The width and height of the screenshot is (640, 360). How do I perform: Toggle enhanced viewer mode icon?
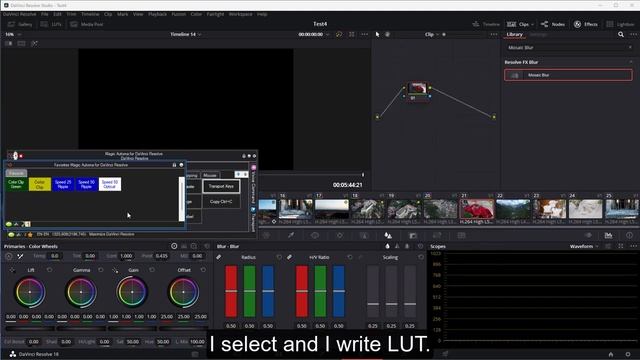coord(352,35)
